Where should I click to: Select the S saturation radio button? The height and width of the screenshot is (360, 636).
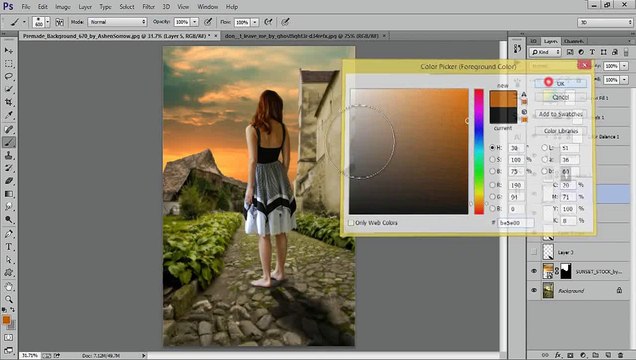click(492, 160)
